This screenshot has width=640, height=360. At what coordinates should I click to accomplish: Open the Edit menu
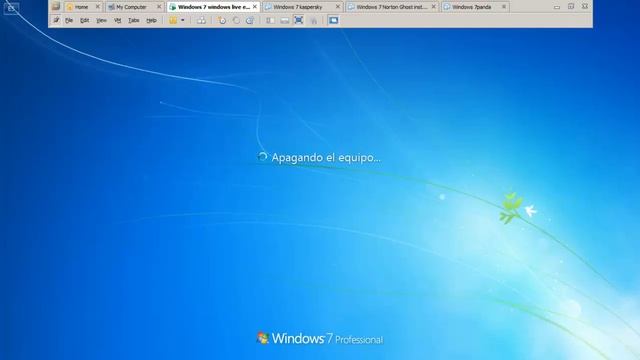point(84,20)
